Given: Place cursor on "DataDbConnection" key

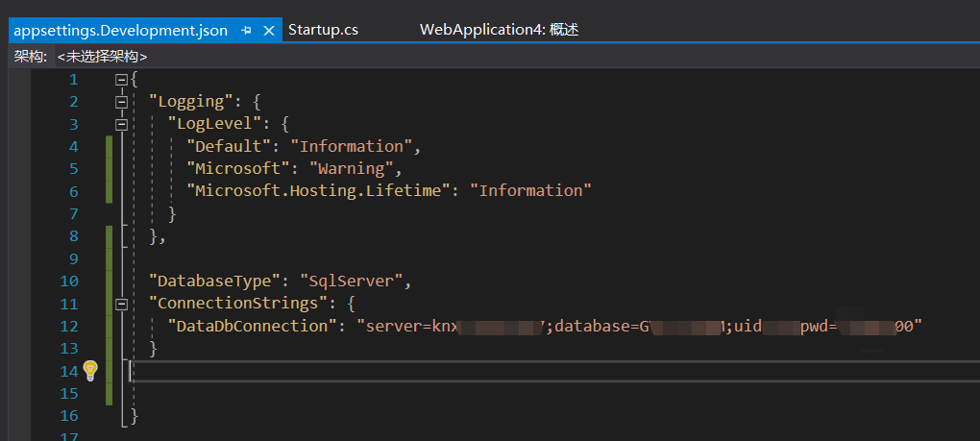Looking at the screenshot, I should tap(252, 327).
